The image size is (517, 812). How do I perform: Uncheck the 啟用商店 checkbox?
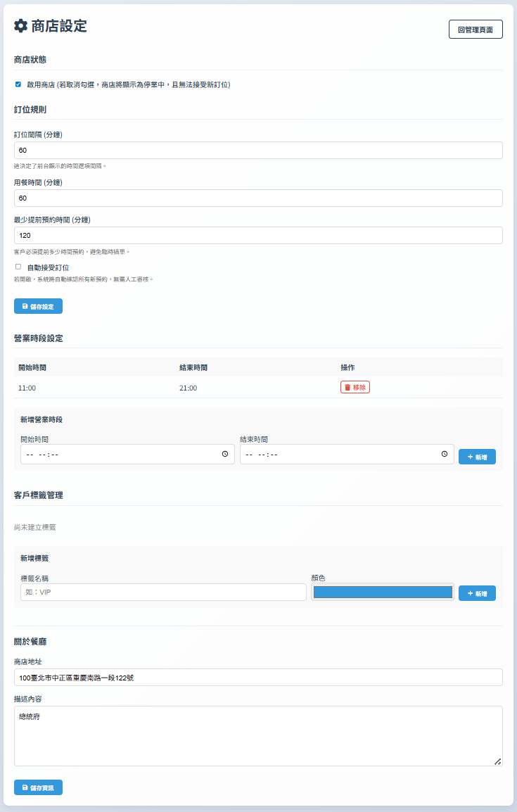pyautogui.click(x=18, y=84)
